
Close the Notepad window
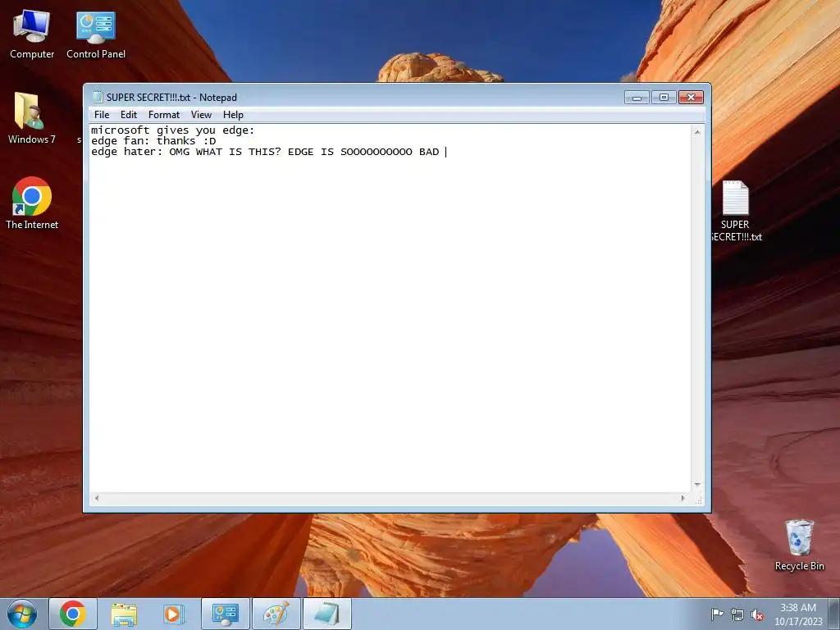pyautogui.click(x=691, y=97)
